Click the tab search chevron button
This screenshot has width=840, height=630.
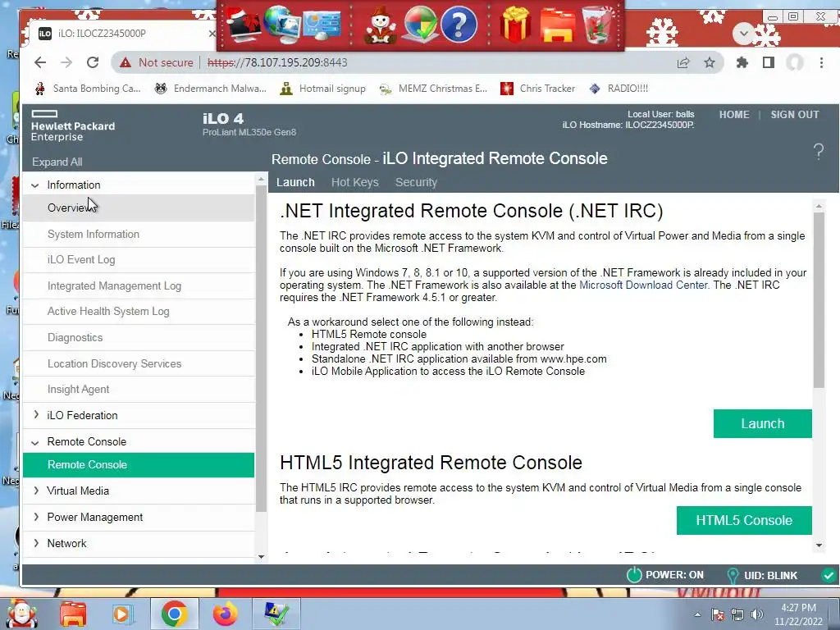pos(743,34)
